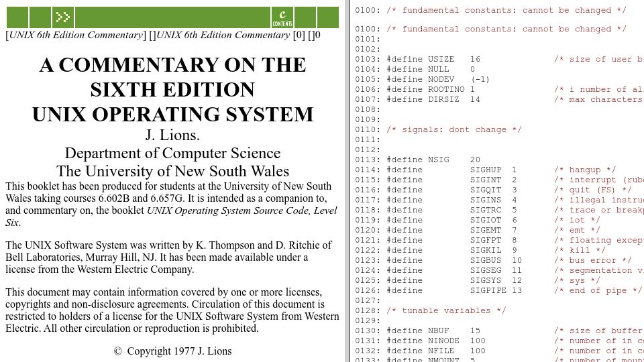Click line 0125 defining SIGSYS
This screenshot has height=362, width=644.
478,280
